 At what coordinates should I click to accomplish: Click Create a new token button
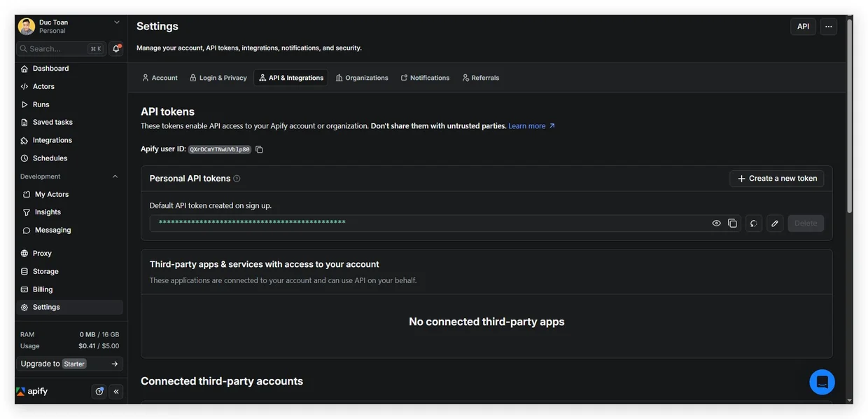(777, 179)
